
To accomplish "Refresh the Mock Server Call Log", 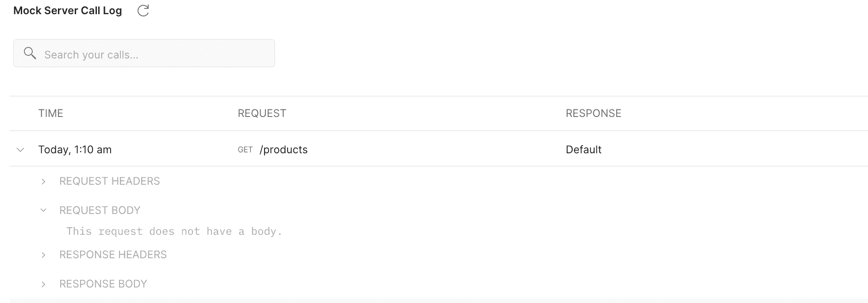I will click(143, 11).
